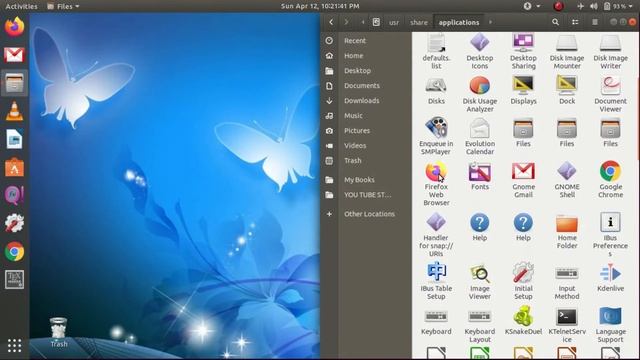640x360 pixels.
Task: Select the Language Support icon
Action: pos(610,316)
